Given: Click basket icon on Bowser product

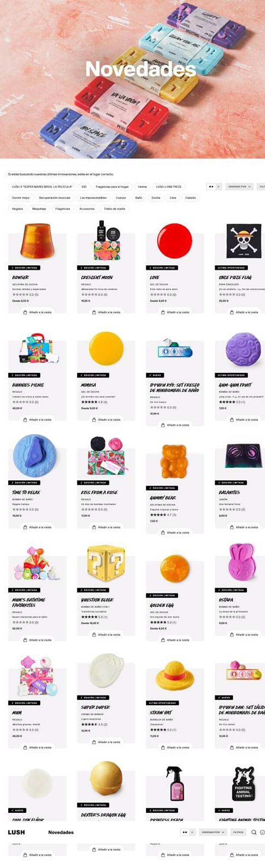Looking at the screenshot, I should (x=25, y=312).
